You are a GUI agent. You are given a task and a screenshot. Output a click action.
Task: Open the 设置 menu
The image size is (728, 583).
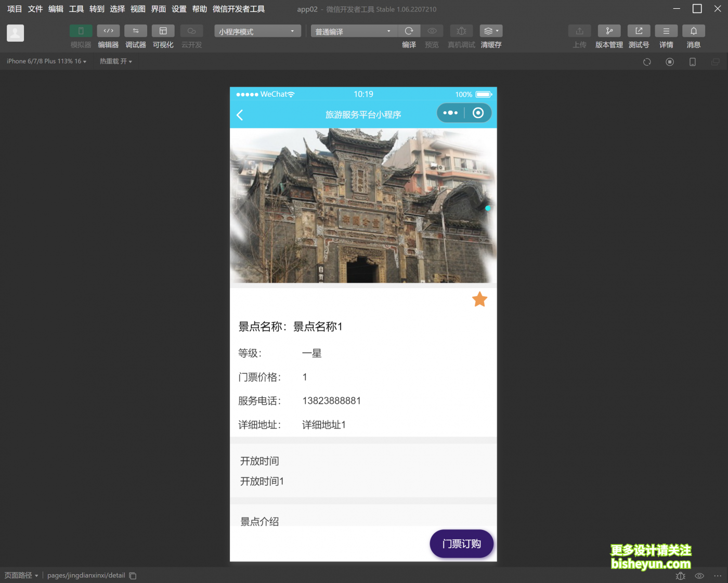click(x=179, y=9)
